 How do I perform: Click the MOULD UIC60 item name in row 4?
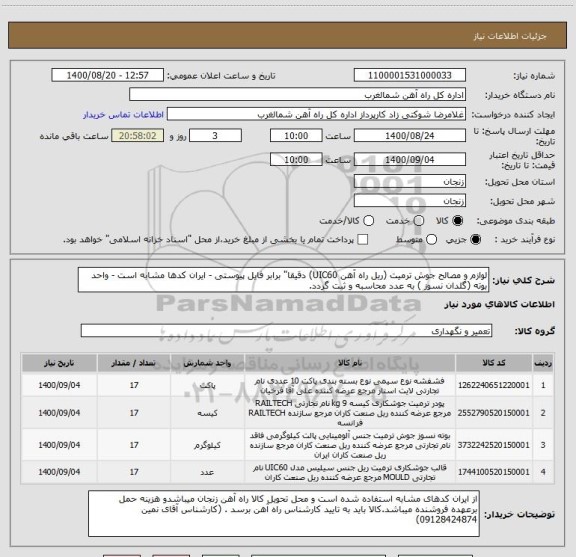350,472
